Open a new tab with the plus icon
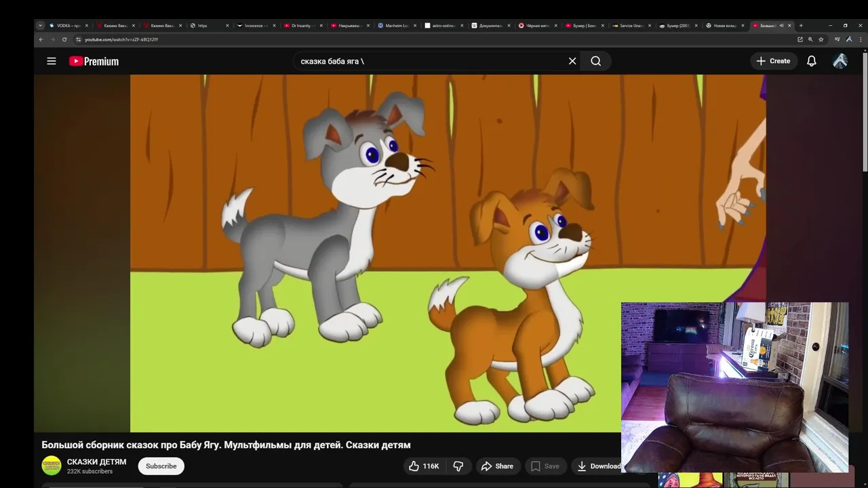Screen dimensions: 868x488 click(801, 26)
